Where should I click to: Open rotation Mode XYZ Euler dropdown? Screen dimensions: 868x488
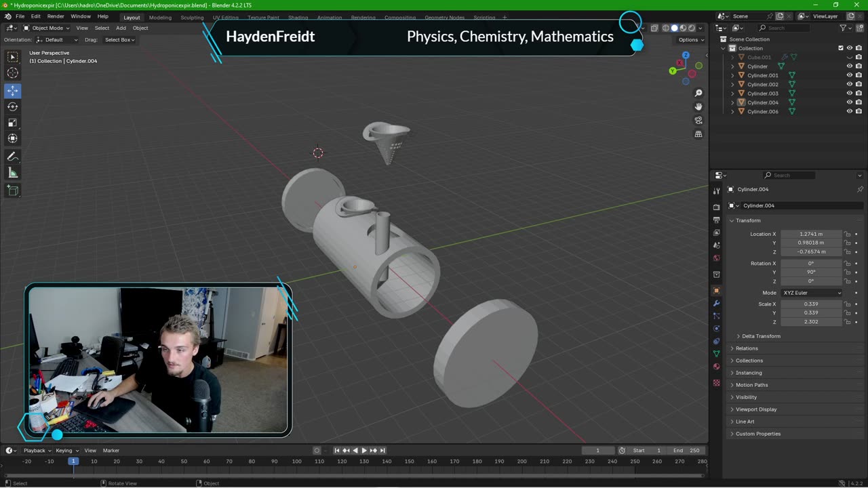click(x=811, y=293)
